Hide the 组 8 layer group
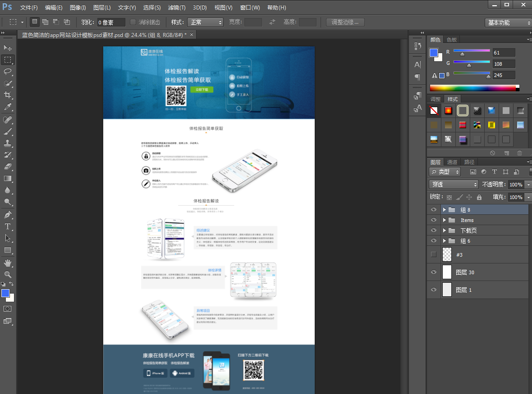Viewport: 532px width, 394px height. (434, 209)
